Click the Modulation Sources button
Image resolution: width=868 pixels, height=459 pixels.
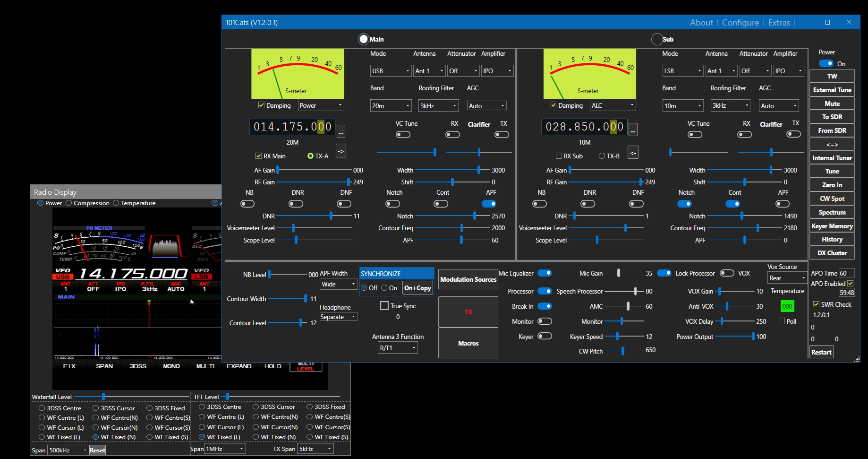468,279
